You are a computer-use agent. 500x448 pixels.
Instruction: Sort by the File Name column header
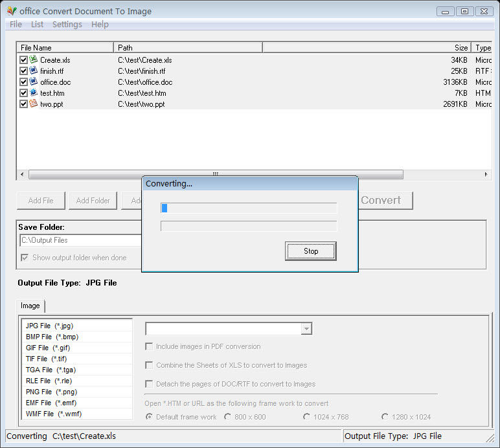(x=65, y=47)
